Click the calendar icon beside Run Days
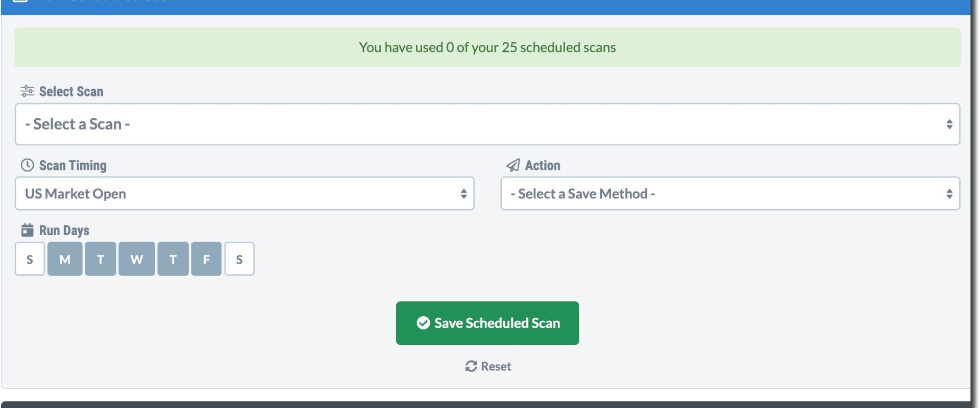980x408 pixels. pyautogui.click(x=28, y=230)
